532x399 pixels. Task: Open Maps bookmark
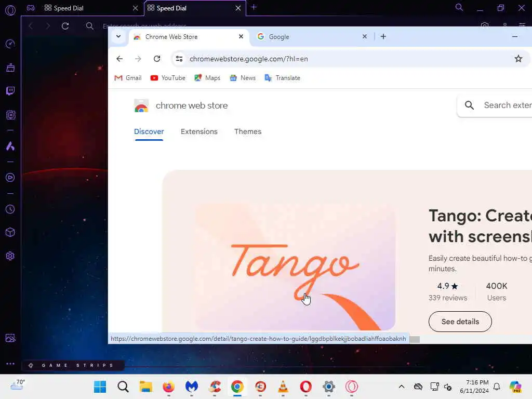207,78
